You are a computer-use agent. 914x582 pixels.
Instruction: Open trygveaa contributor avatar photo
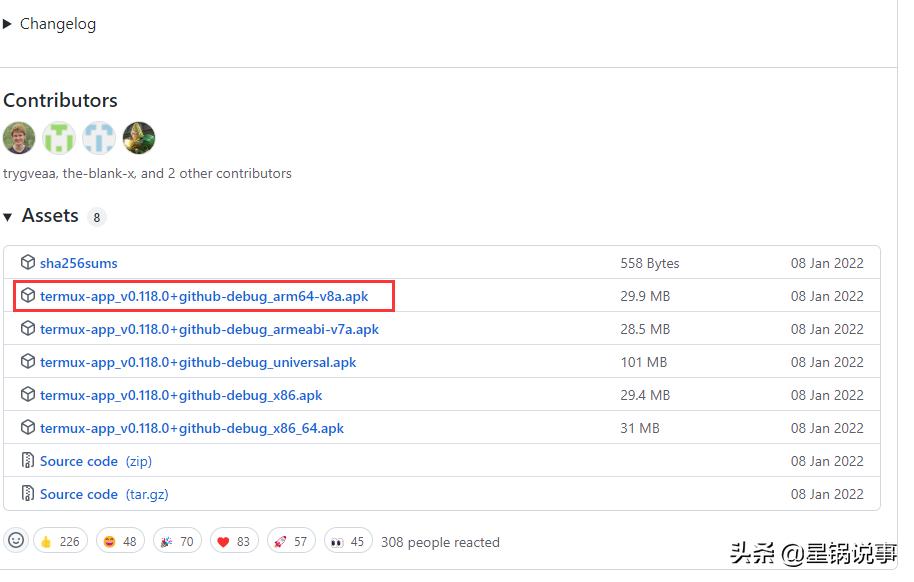click(19, 138)
